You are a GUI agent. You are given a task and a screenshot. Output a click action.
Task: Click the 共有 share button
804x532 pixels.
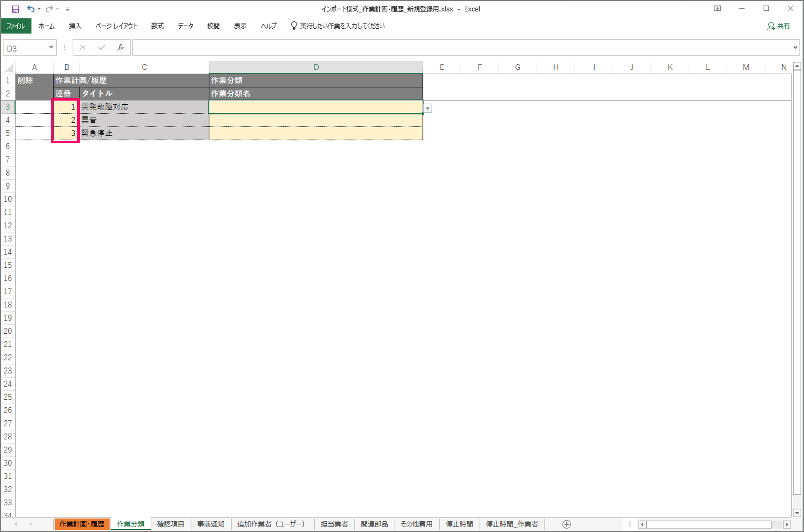779,26
